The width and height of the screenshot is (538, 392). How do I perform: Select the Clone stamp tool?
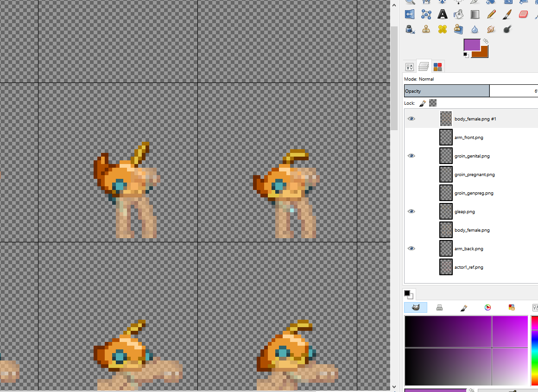pos(426,30)
